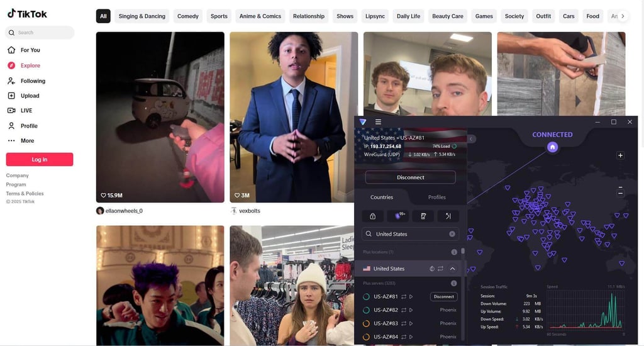Select the US-AZ#82 server load circle
This screenshot has width=644, height=346.
click(x=366, y=310)
